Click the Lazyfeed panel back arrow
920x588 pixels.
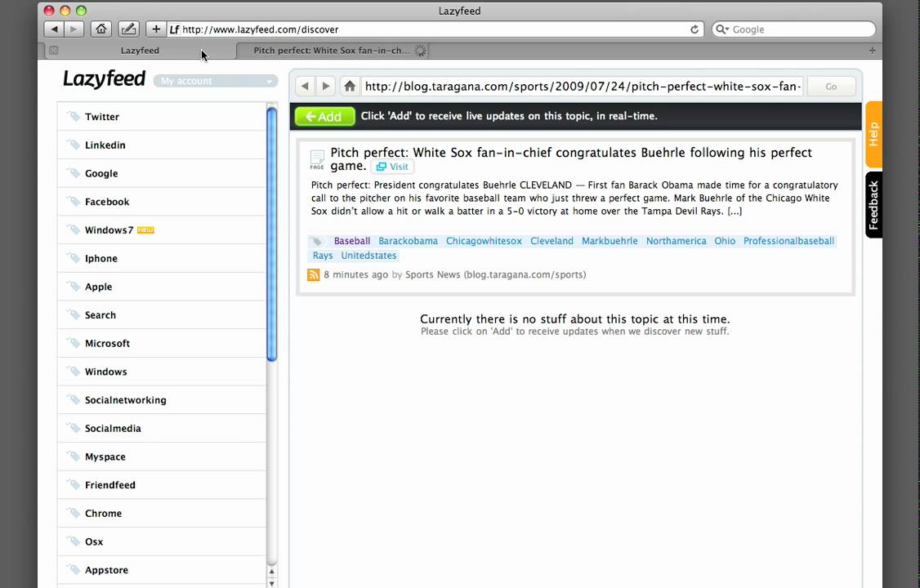pos(305,87)
